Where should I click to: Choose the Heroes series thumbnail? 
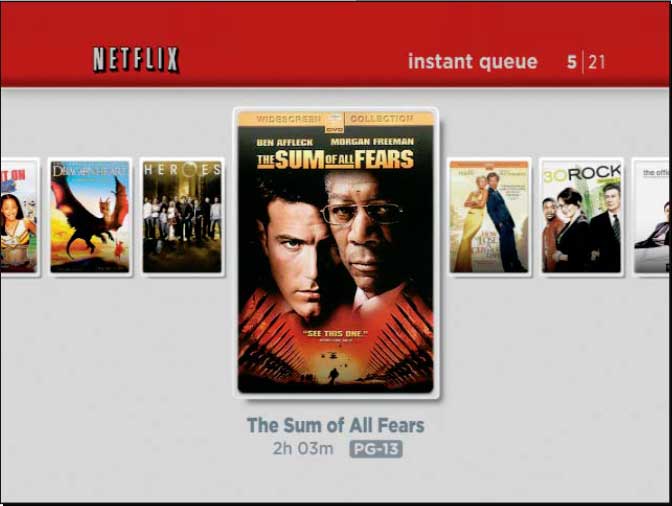pyautogui.click(x=182, y=217)
